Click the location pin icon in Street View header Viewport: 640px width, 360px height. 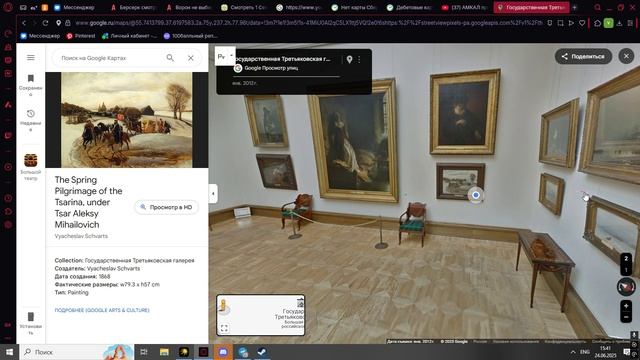point(349,60)
